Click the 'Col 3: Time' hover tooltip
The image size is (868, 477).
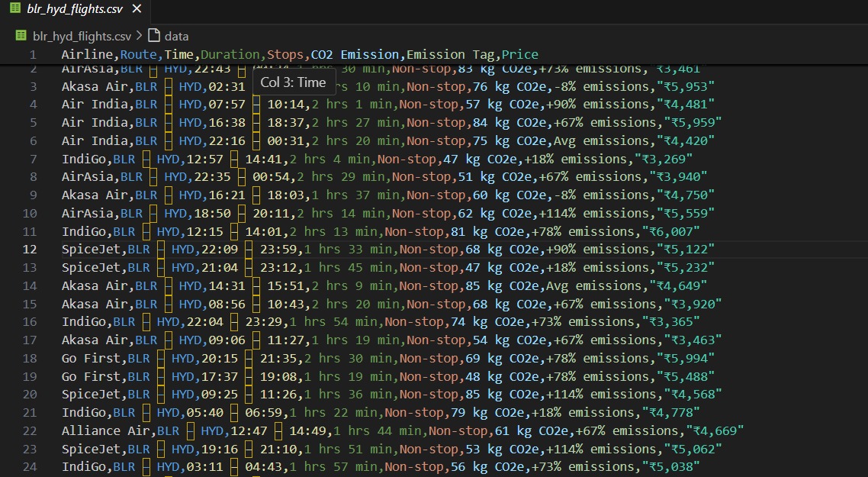[x=294, y=82]
